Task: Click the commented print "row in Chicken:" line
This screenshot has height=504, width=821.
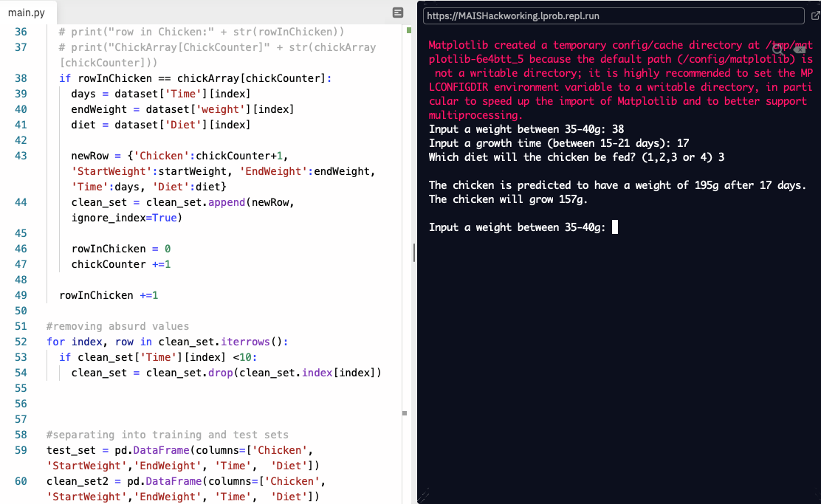Action: click(x=202, y=32)
